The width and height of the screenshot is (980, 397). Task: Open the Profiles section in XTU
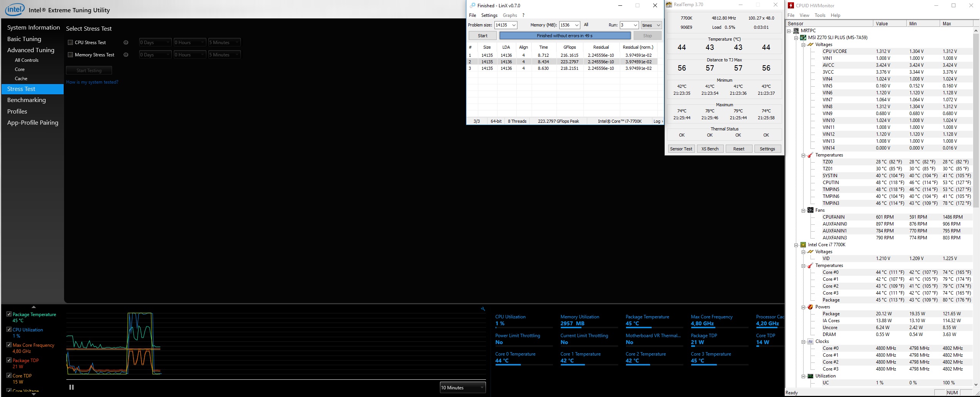coord(17,112)
